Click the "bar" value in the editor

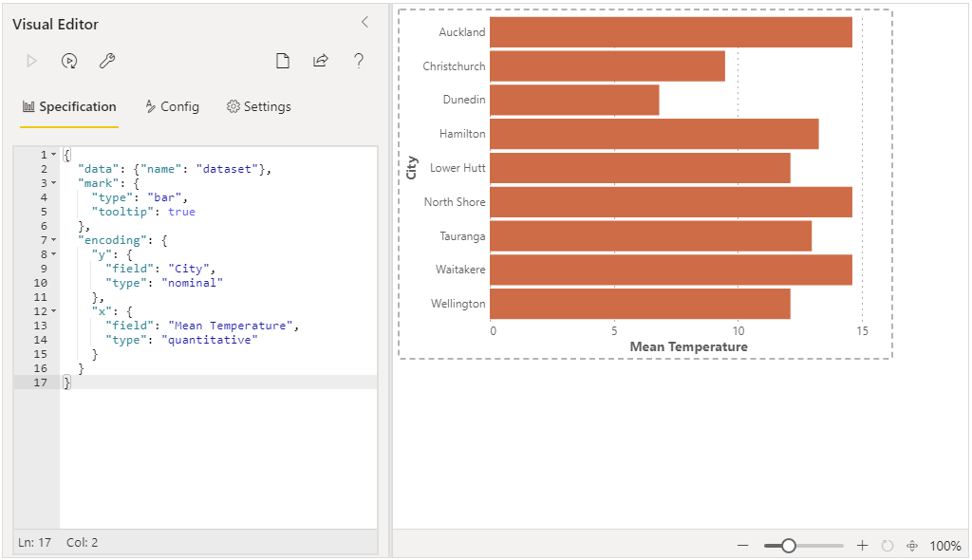(x=164, y=197)
